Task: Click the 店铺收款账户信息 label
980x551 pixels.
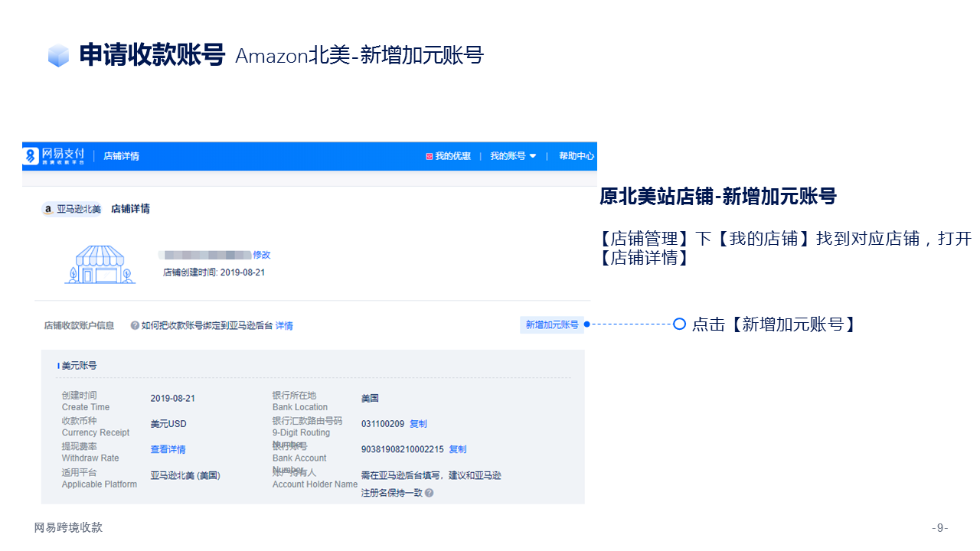Action: [79, 325]
